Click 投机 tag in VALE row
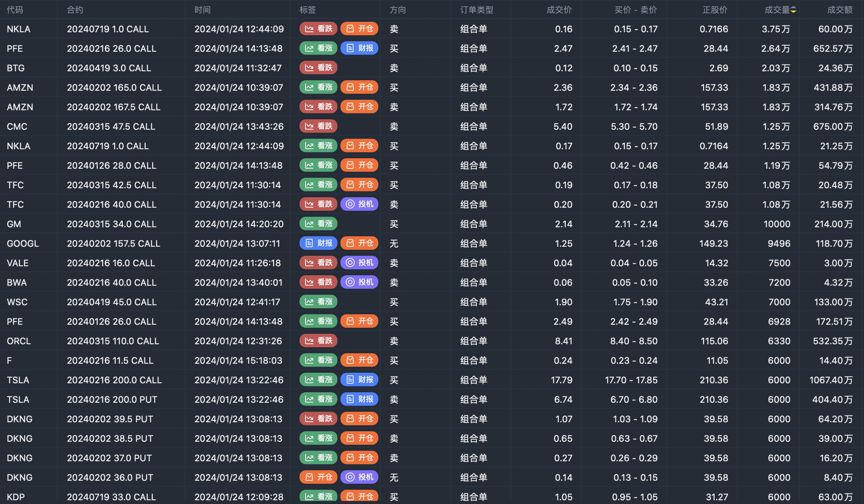 tap(359, 263)
